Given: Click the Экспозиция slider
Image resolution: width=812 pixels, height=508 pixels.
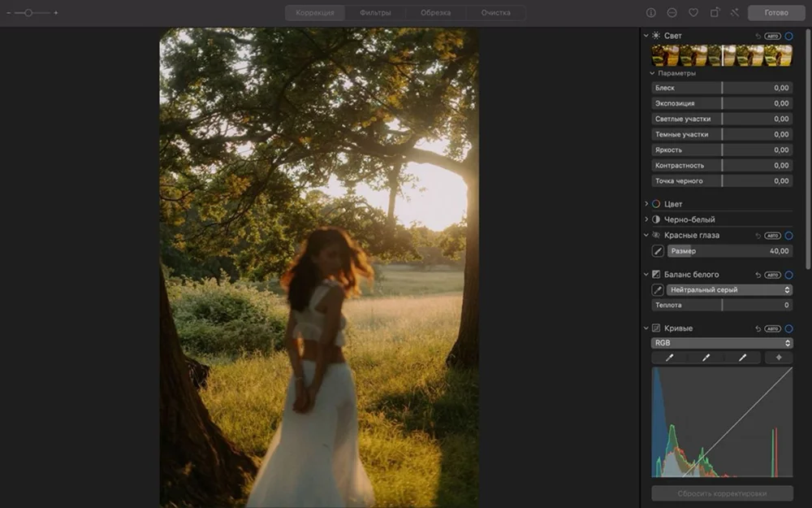Looking at the screenshot, I should [722, 103].
